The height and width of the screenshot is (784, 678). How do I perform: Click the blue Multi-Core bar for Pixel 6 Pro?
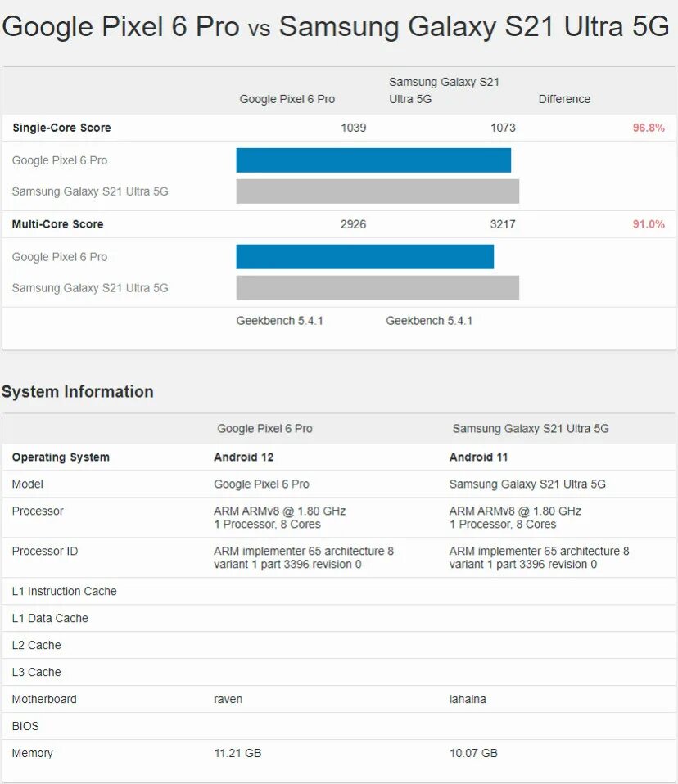click(x=364, y=257)
